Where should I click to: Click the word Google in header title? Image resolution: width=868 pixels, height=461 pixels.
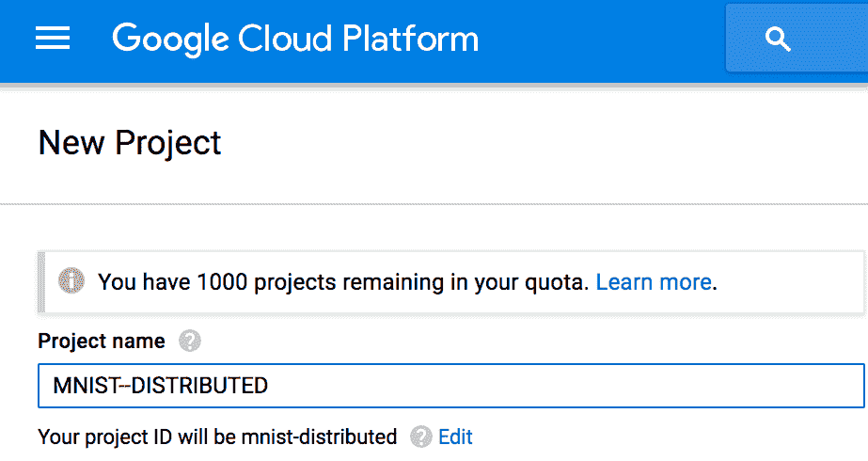(170, 40)
